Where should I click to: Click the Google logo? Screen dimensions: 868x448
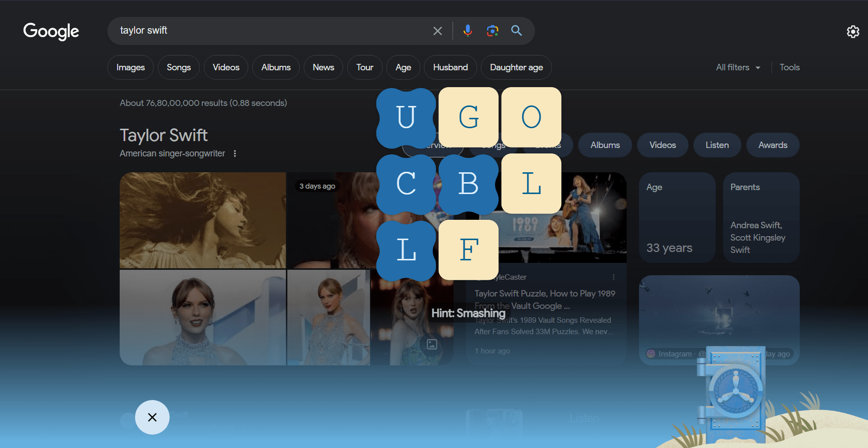51,31
